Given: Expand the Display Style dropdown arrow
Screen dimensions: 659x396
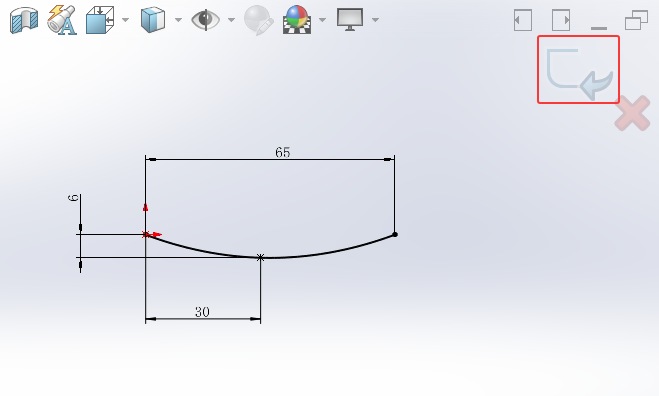Looking at the screenshot, I should click(178, 20).
